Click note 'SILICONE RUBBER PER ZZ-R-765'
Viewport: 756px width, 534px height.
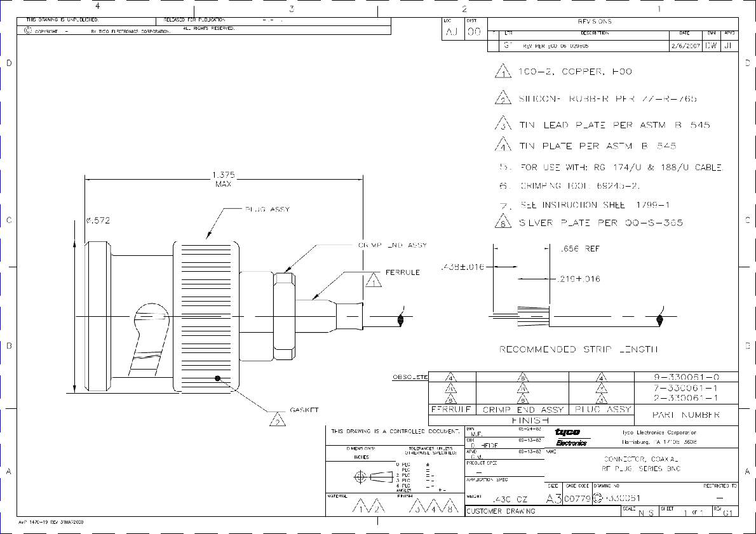(x=608, y=98)
